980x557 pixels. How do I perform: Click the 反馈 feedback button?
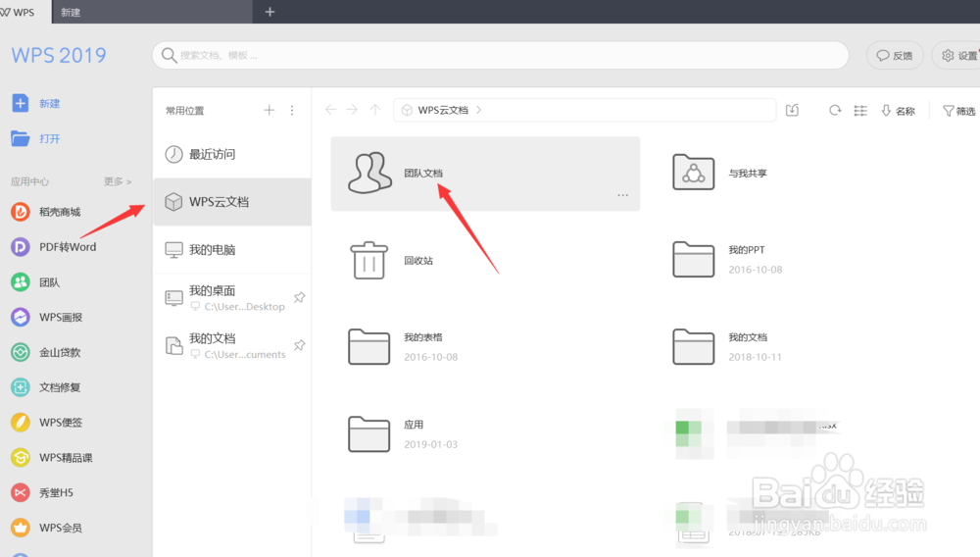point(895,56)
